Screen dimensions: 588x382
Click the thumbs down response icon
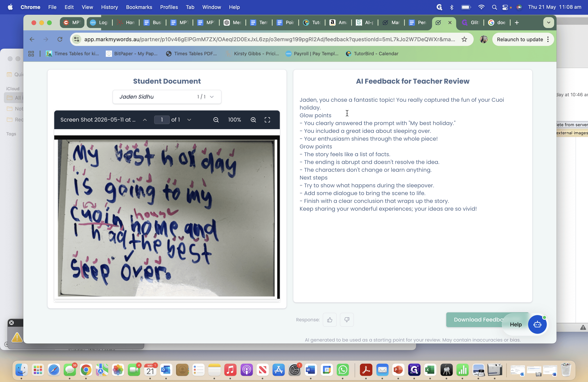347,320
